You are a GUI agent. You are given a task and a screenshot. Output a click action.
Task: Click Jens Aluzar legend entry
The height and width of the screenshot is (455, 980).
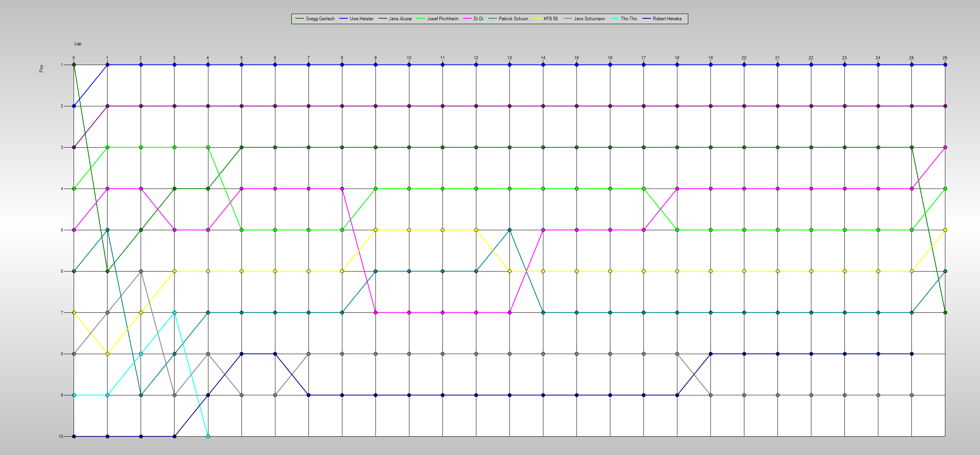click(395, 19)
